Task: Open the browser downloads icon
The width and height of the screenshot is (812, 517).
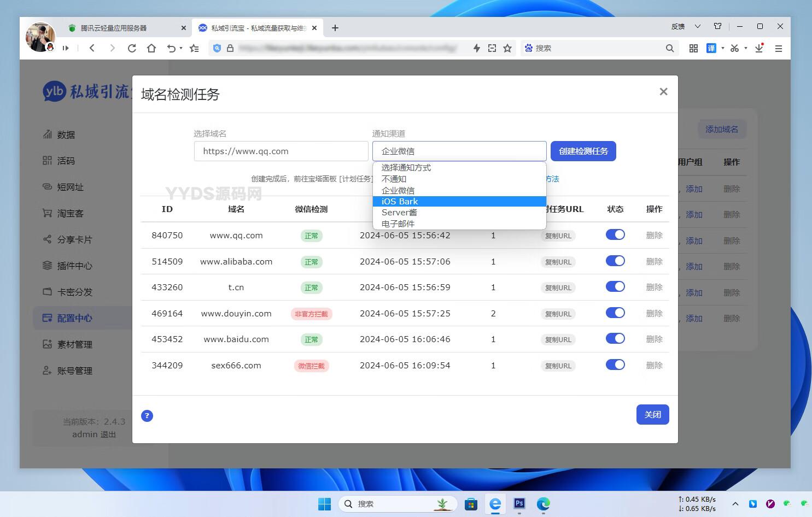Action: click(x=759, y=48)
